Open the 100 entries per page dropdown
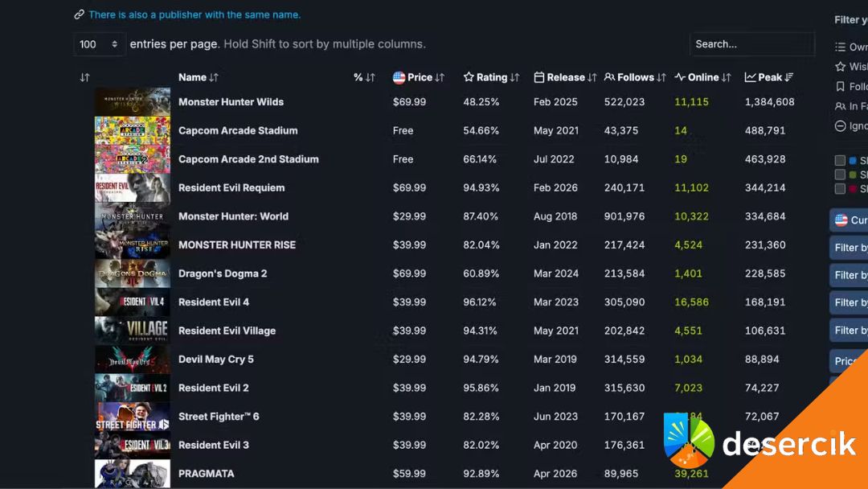868x489 pixels. (100, 44)
